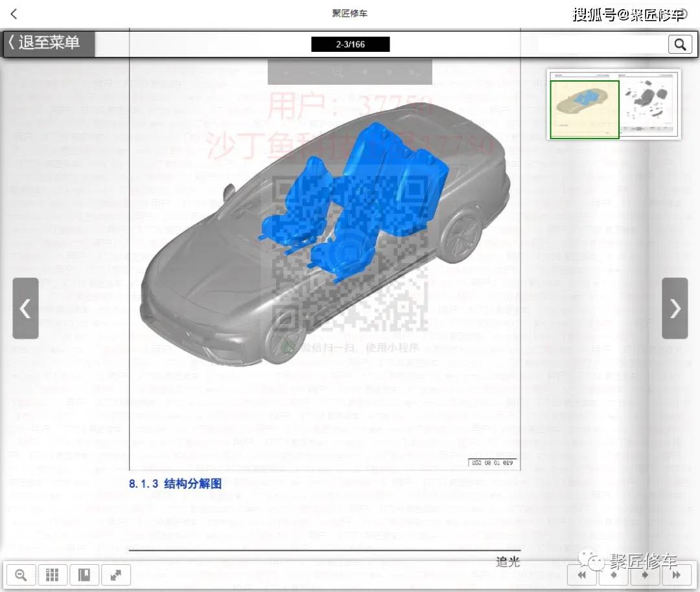
Task: Jump to the first page
Action: [581, 575]
